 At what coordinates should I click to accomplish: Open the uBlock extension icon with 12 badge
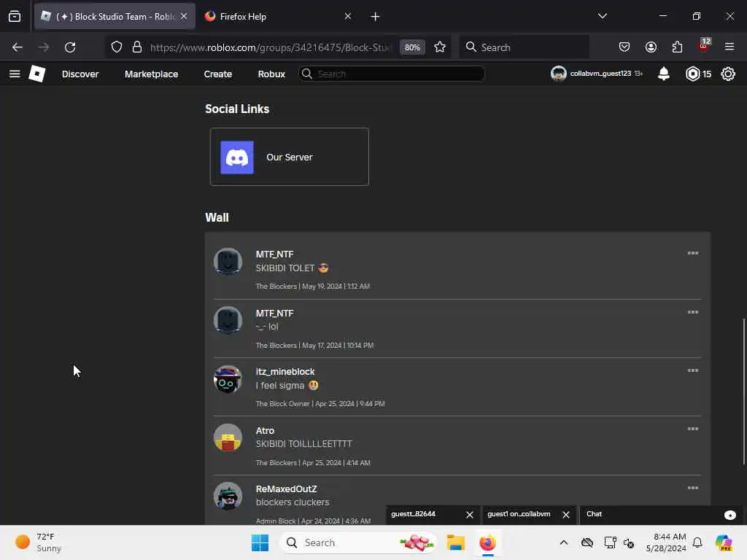[x=704, y=46]
